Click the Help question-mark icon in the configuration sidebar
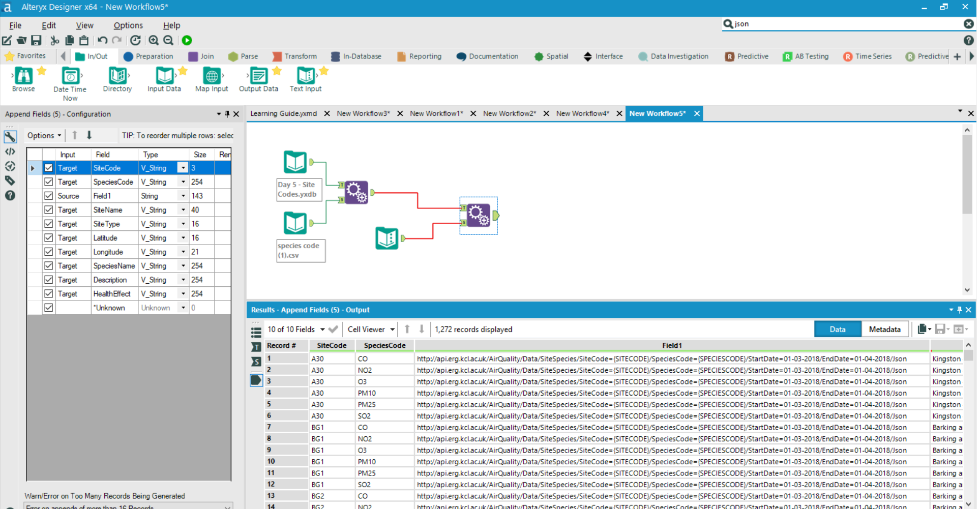This screenshot has width=980, height=509. click(10, 195)
